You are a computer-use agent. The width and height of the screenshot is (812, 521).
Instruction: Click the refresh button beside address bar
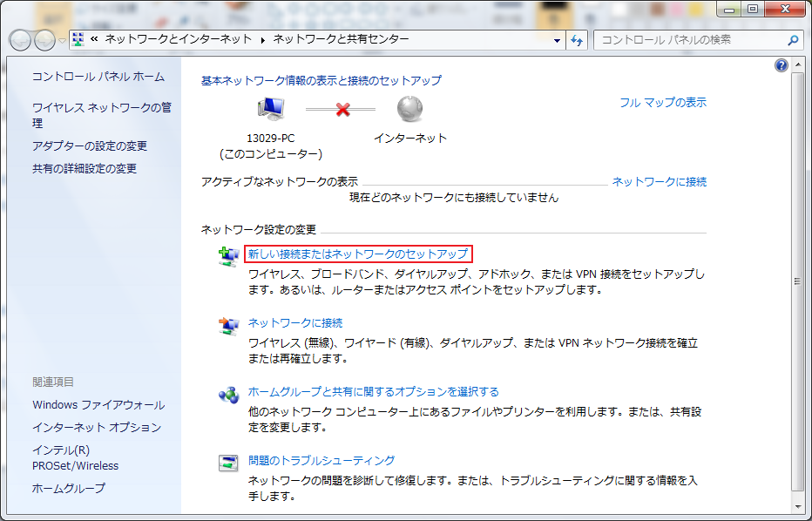point(577,40)
